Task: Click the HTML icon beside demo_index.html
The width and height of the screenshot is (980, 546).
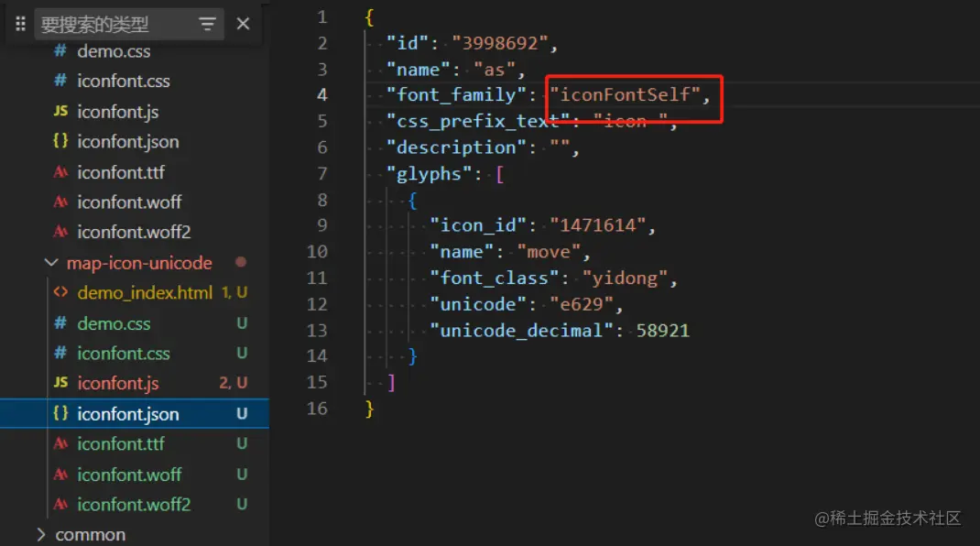Action: 60,293
